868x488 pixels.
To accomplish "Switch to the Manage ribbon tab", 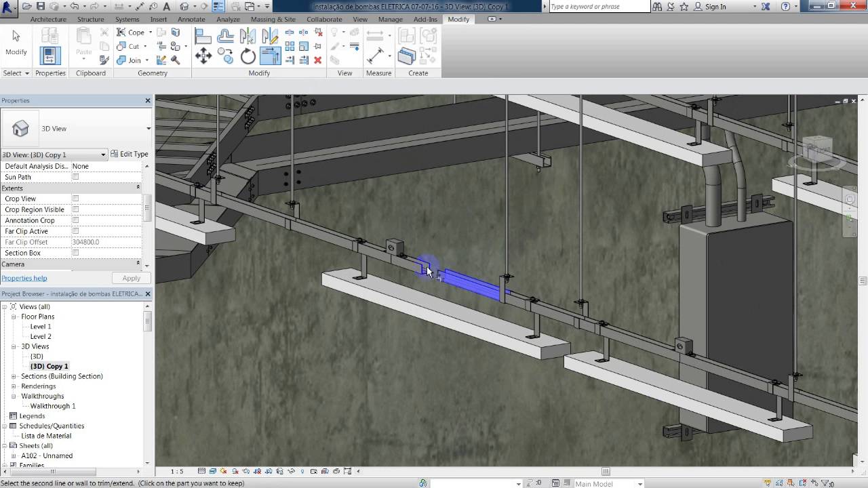I will pos(391,19).
